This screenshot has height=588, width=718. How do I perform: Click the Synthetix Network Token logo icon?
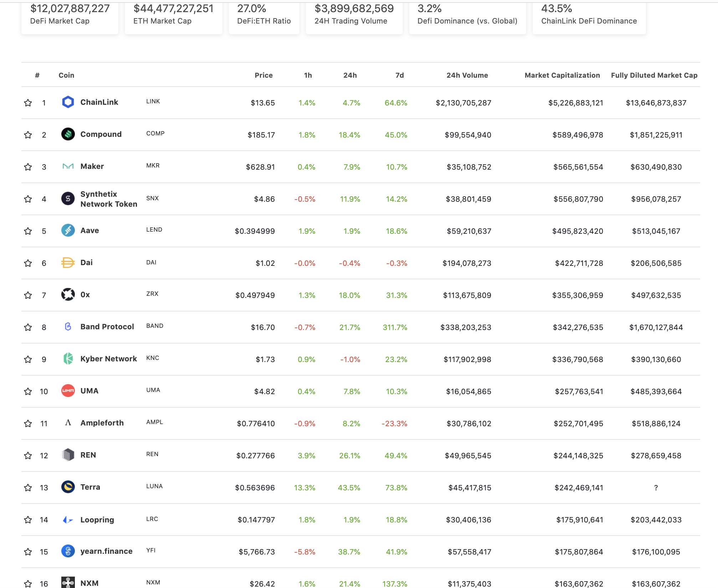tap(68, 198)
